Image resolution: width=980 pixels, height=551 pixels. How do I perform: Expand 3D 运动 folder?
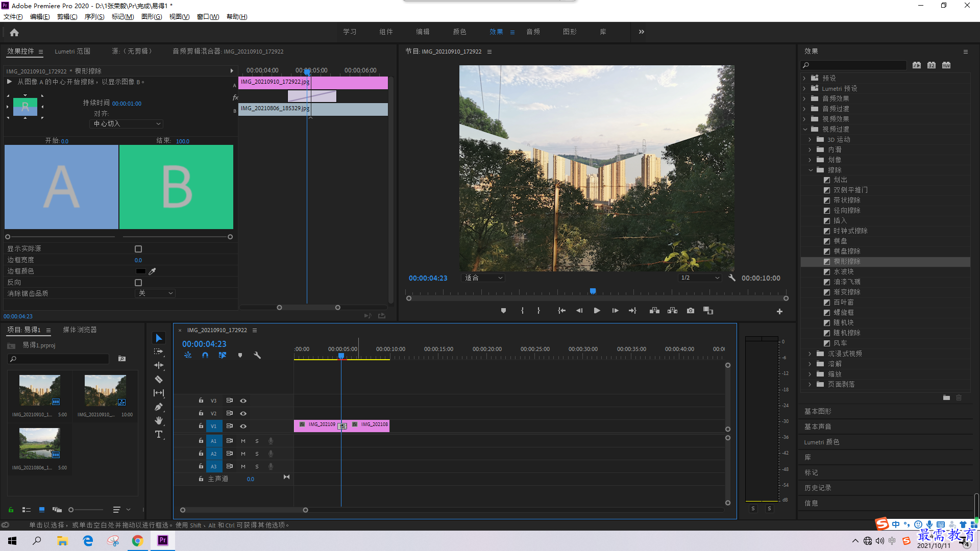tap(810, 139)
